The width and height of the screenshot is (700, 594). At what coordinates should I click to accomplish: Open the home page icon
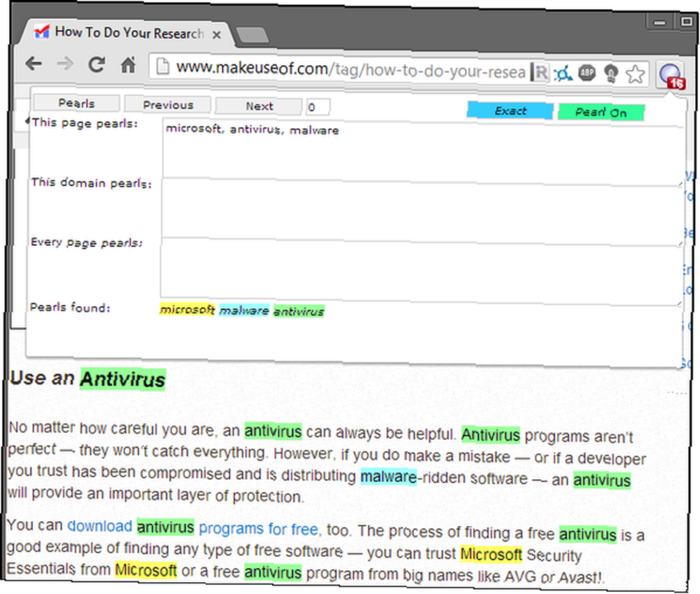128,65
